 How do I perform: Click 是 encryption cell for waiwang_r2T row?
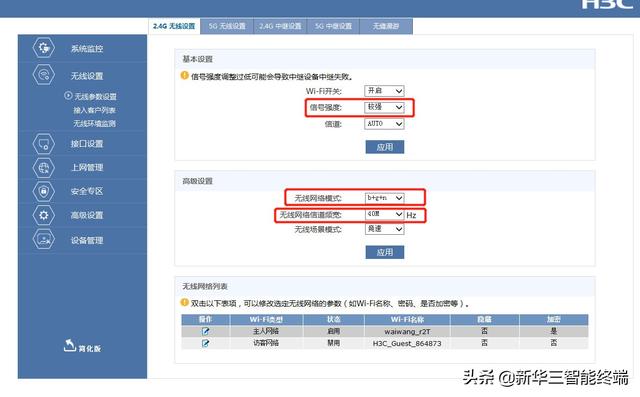click(554, 331)
